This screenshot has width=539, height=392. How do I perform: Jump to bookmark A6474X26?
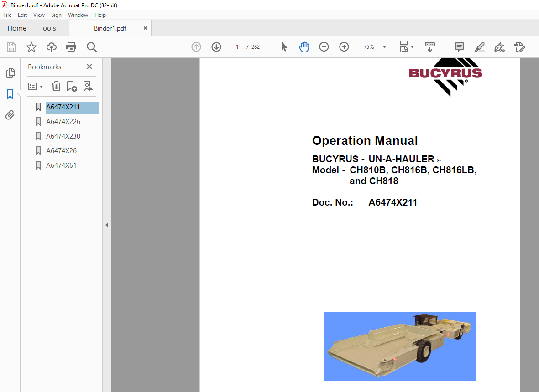click(62, 151)
